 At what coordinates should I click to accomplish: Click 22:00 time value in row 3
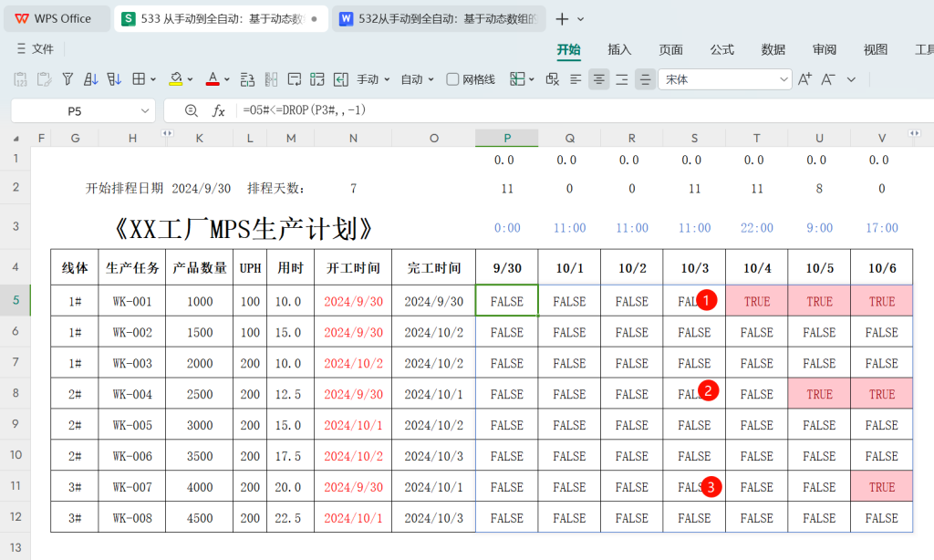point(756,228)
